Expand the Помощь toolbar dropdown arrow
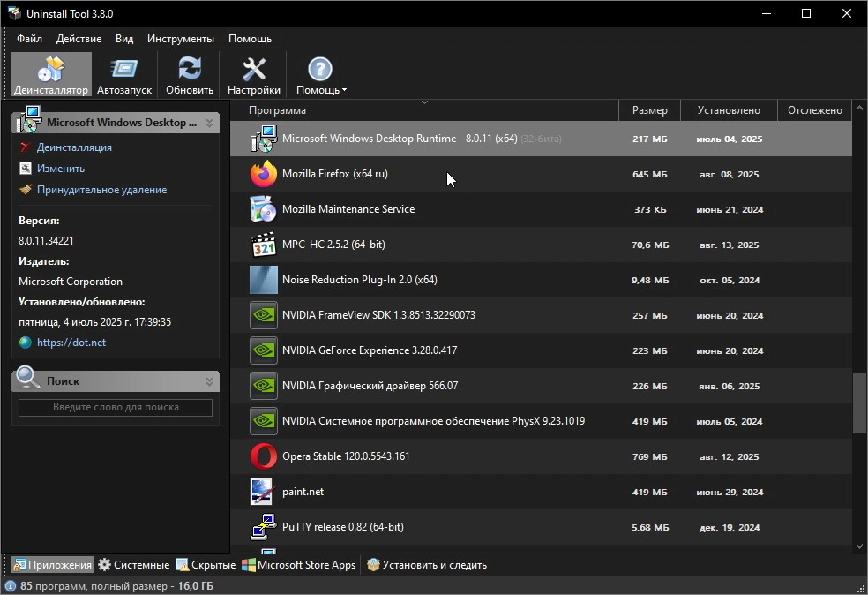 click(x=344, y=90)
